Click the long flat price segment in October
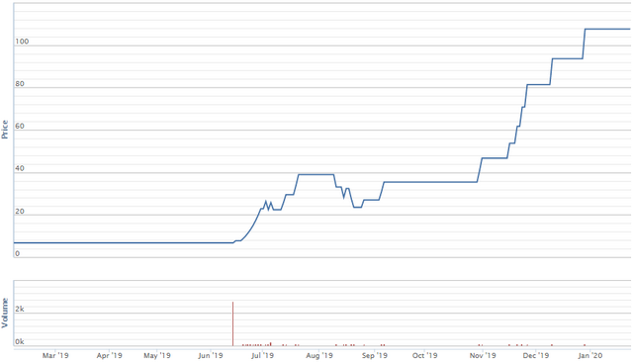632x364 pixels. pos(430,182)
